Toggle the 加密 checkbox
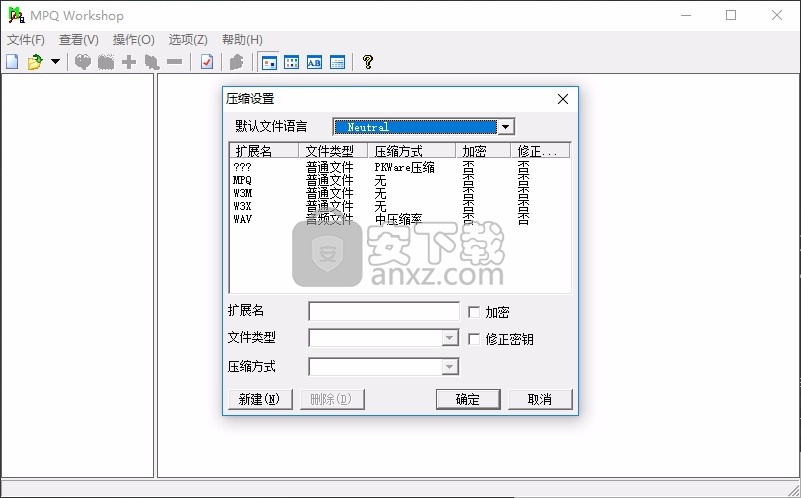 click(x=474, y=312)
